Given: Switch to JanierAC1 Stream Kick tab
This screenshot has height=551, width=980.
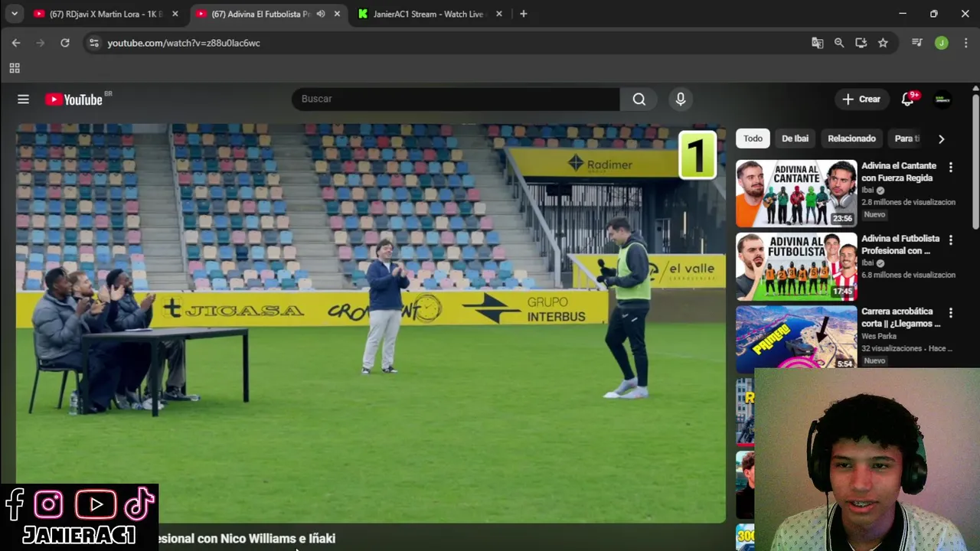Looking at the screenshot, I should pos(429,14).
